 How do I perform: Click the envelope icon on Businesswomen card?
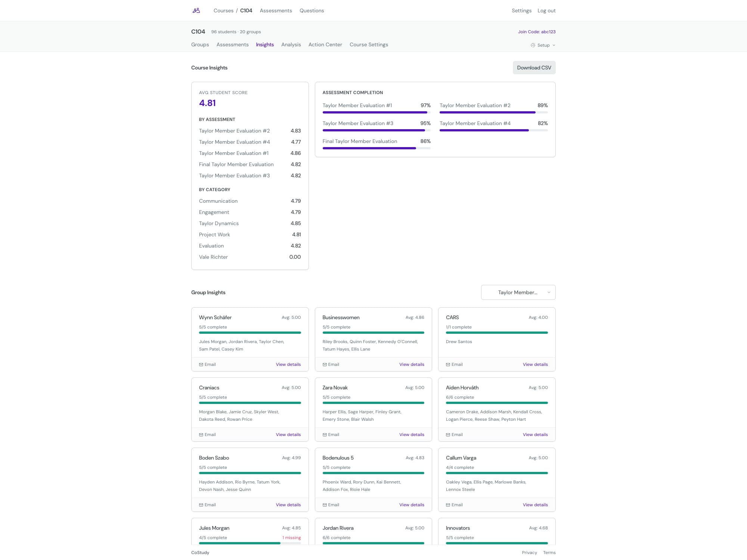[325, 364]
